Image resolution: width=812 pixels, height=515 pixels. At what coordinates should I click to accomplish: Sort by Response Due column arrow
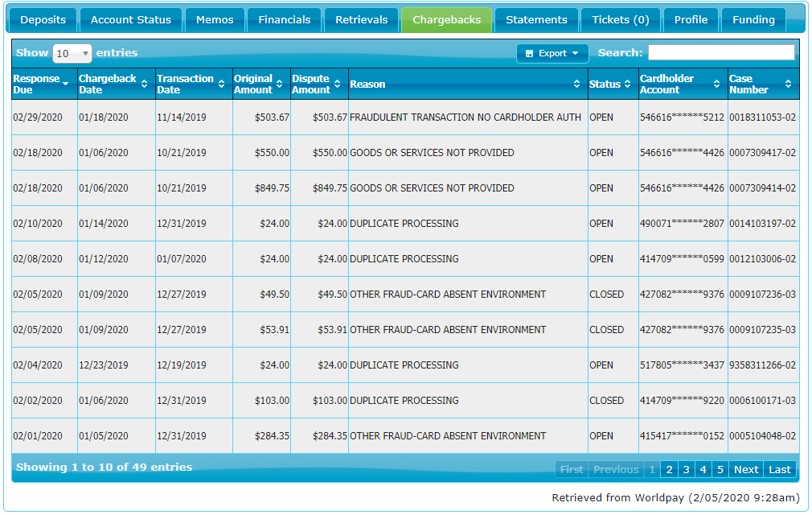click(x=67, y=84)
